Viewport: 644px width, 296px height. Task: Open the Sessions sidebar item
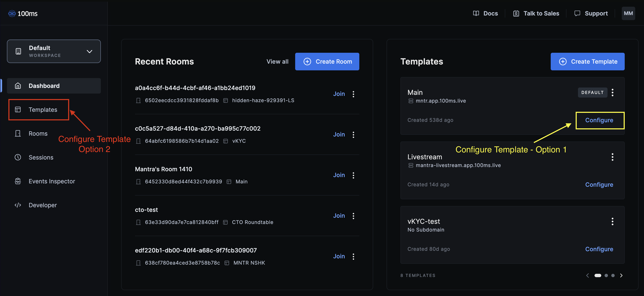pyautogui.click(x=54, y=157)
